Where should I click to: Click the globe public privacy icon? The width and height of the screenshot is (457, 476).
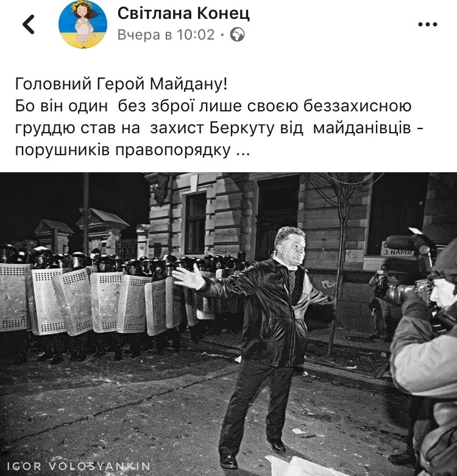tap(237, 34)
